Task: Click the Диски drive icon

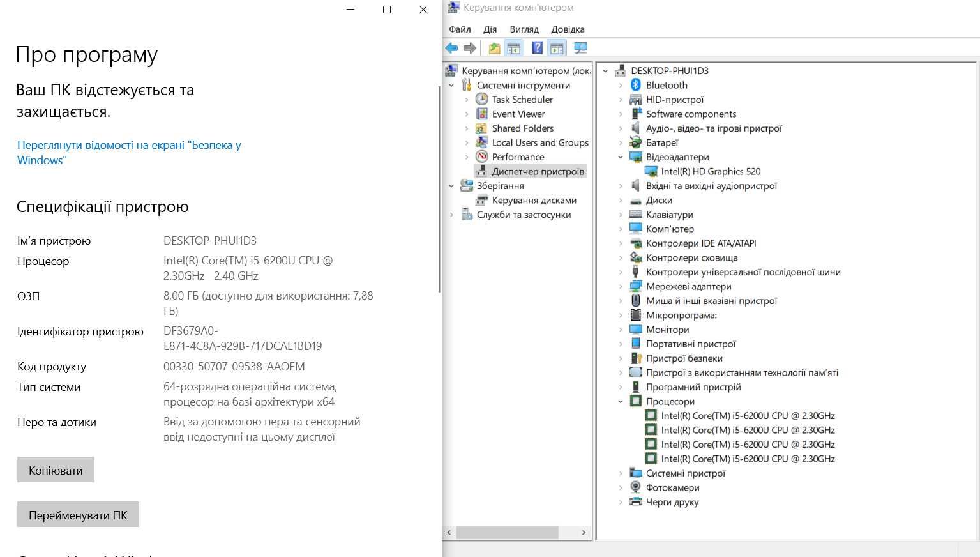Action: pyautogui.click(x=636, y=200)
